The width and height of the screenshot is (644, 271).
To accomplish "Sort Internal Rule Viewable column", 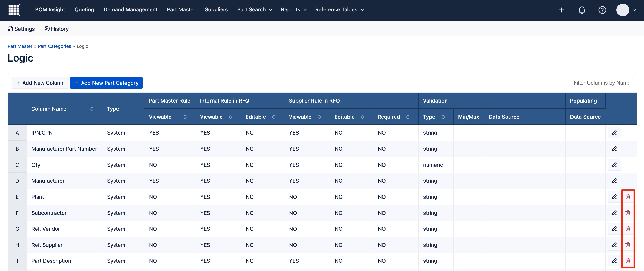I will pyautogui.click(x=230, y=117).
